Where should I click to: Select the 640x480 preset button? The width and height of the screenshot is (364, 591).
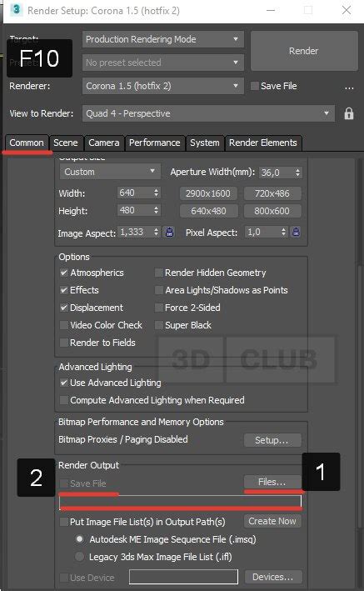pyautogui.click(x=208, y=211)
